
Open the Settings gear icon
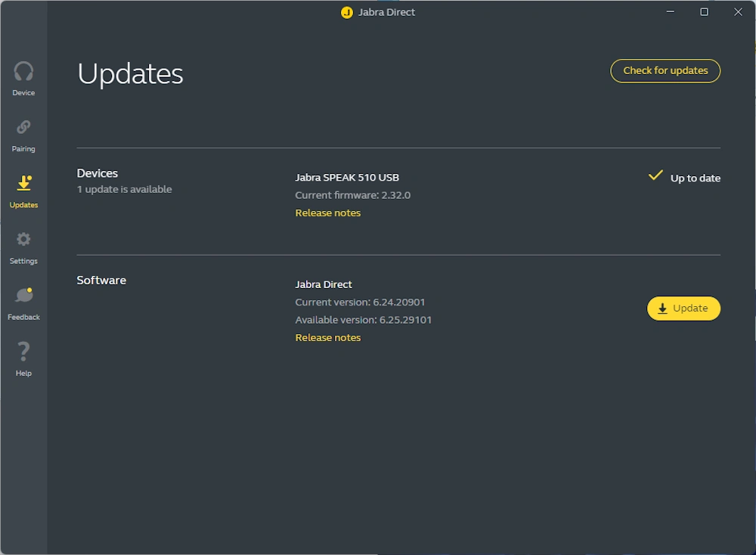[x=23, y=240]
